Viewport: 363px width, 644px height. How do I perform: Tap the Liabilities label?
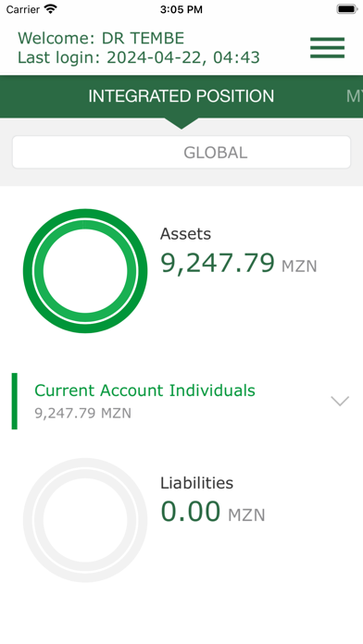(x=196, y=483)
